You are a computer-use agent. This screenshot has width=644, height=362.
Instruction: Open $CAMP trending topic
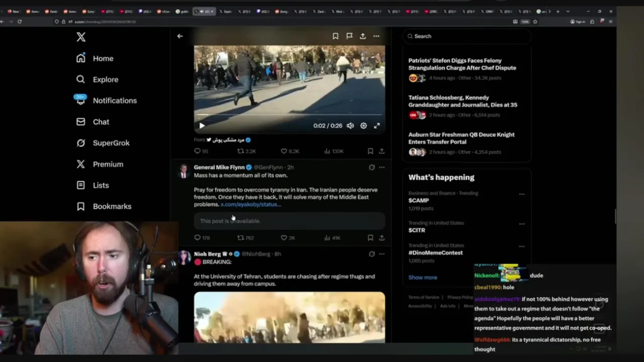(419, 200)
